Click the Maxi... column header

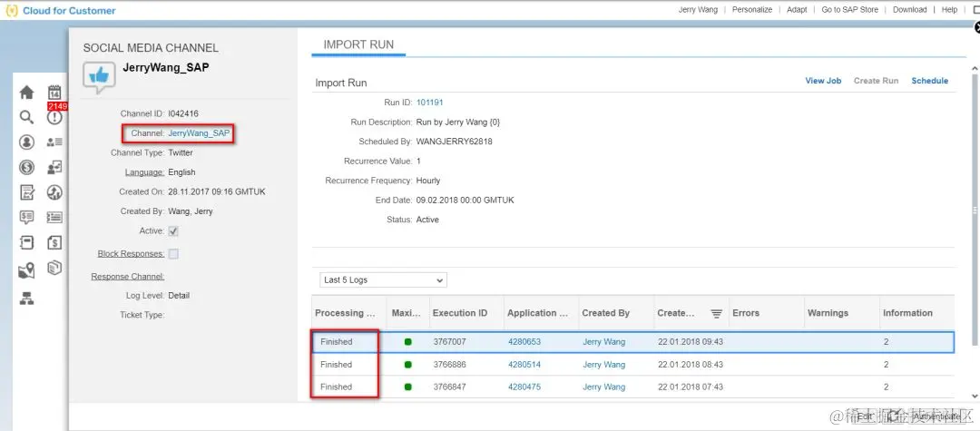tap(407, 313)
